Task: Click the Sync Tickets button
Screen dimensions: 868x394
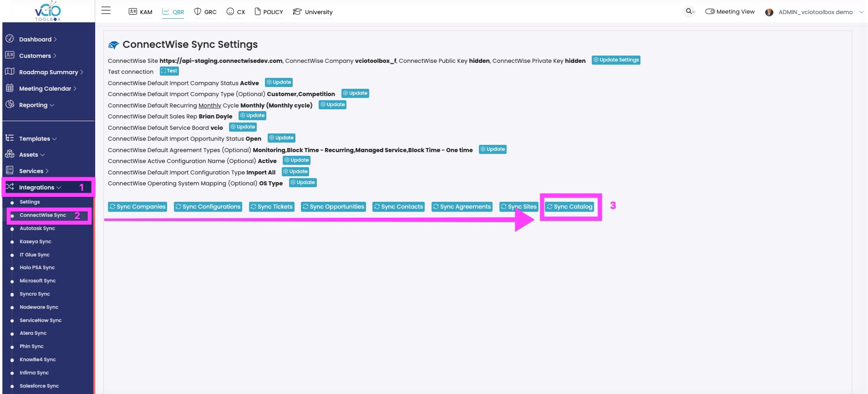Action: click(272, 207)
